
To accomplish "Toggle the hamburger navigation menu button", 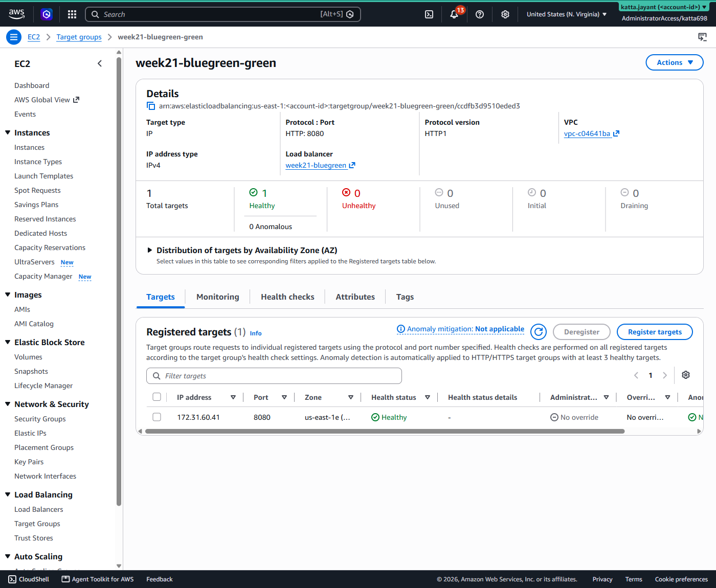I will click(14, 37).
